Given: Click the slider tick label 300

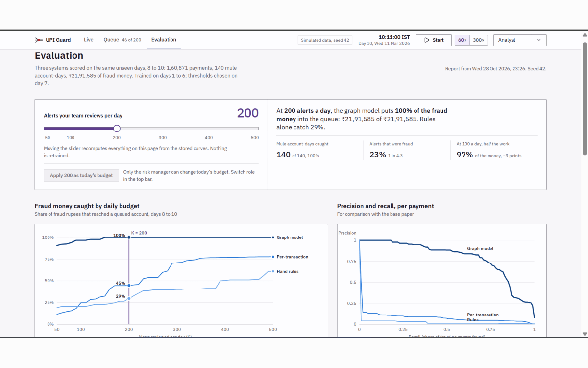Looking at the screenshot, I should (x=163, y=138).
